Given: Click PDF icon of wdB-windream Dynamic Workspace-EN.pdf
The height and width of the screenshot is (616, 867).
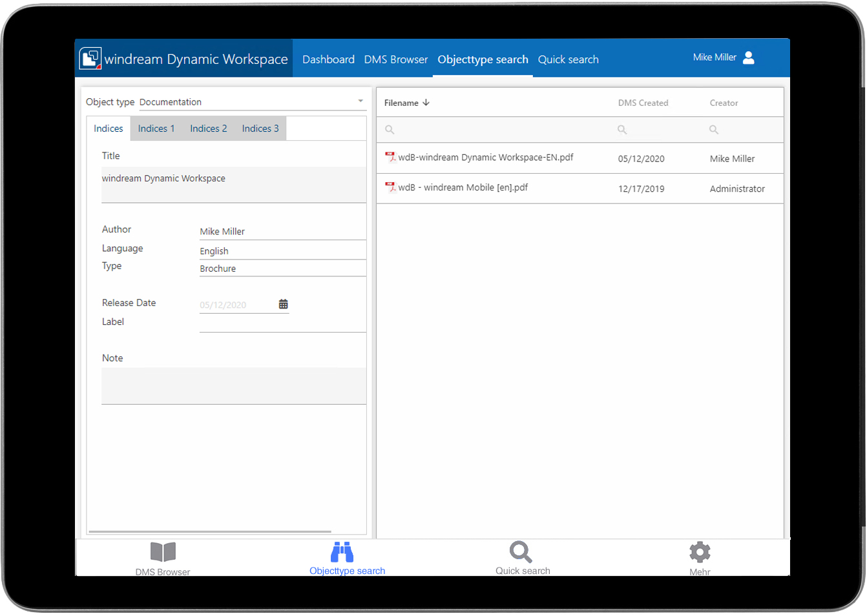Looking at the screenshot, I should click(390, 157).
